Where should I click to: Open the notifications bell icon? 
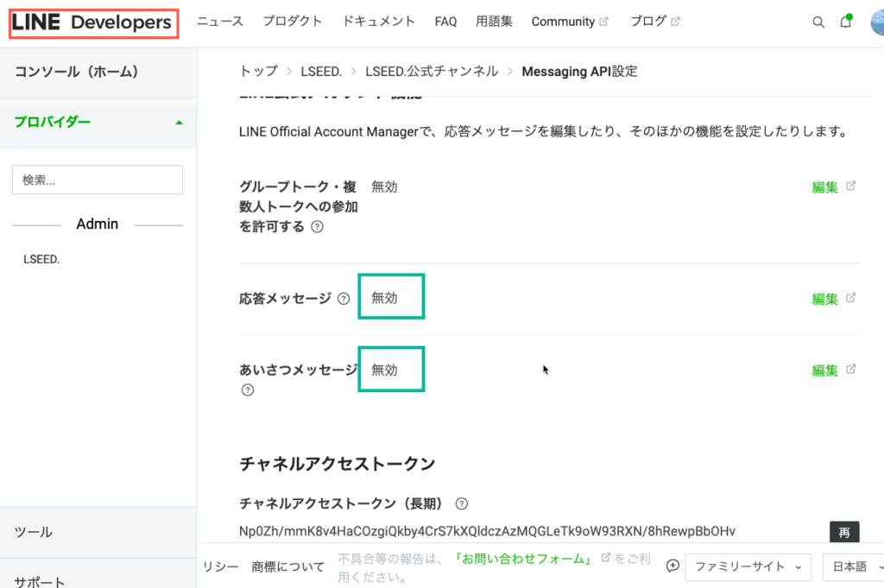pyautogui.click(x=846, y=22)
